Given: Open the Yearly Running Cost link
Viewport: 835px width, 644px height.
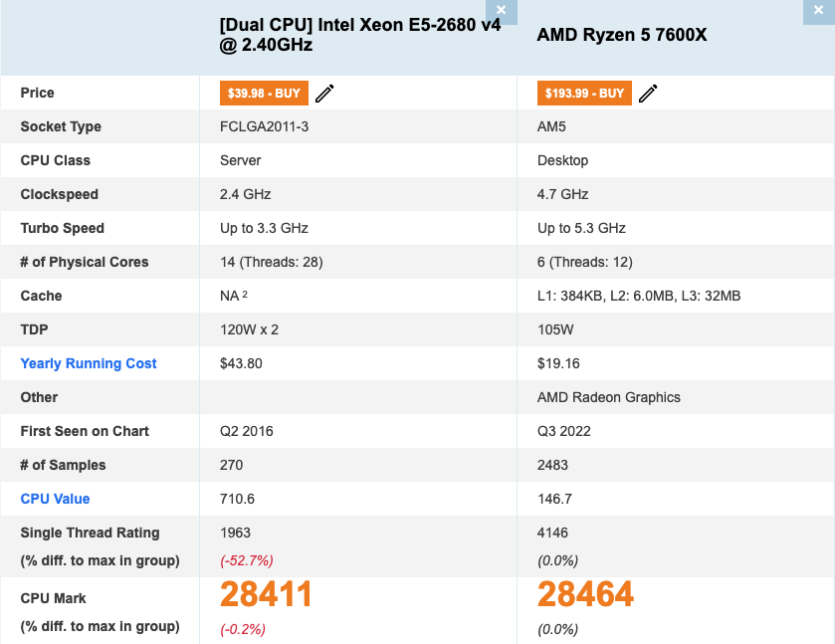Looking at the screenshot, I should [89, 363].
